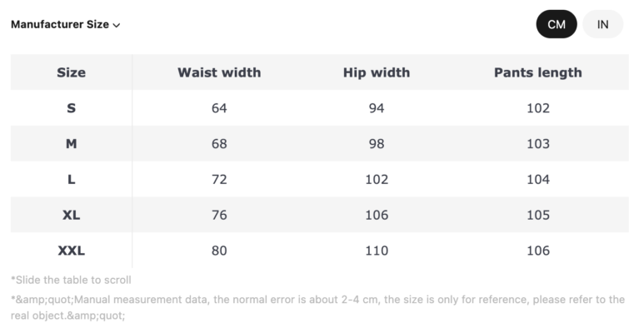Select the M size row label
Viewport: 644px width, 333px height.
point(71,144)
